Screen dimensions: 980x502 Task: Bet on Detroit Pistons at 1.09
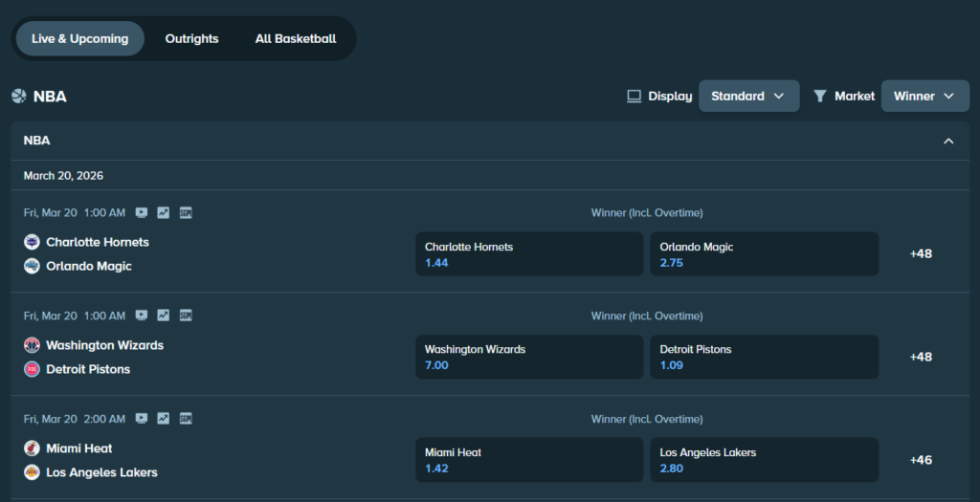point(764,357)
